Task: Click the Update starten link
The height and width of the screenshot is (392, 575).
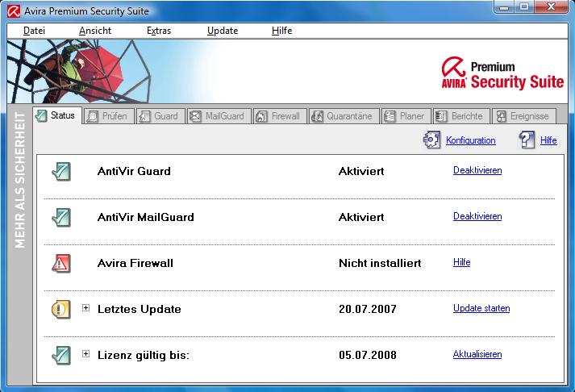Action: (x=481, y=308)
